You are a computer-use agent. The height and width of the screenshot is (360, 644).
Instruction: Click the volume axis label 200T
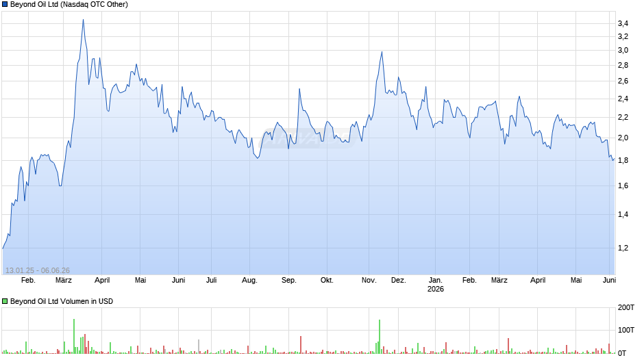click(x=626, y=307)
